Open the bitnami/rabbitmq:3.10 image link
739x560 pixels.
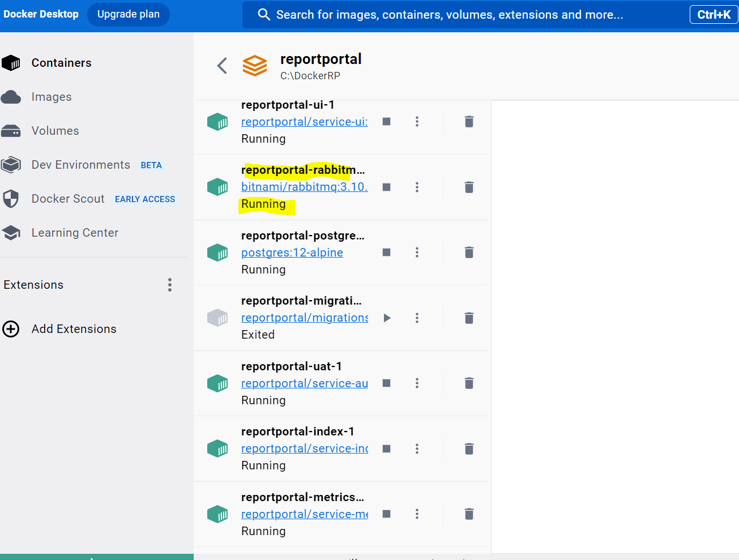(x=304, y=187)
